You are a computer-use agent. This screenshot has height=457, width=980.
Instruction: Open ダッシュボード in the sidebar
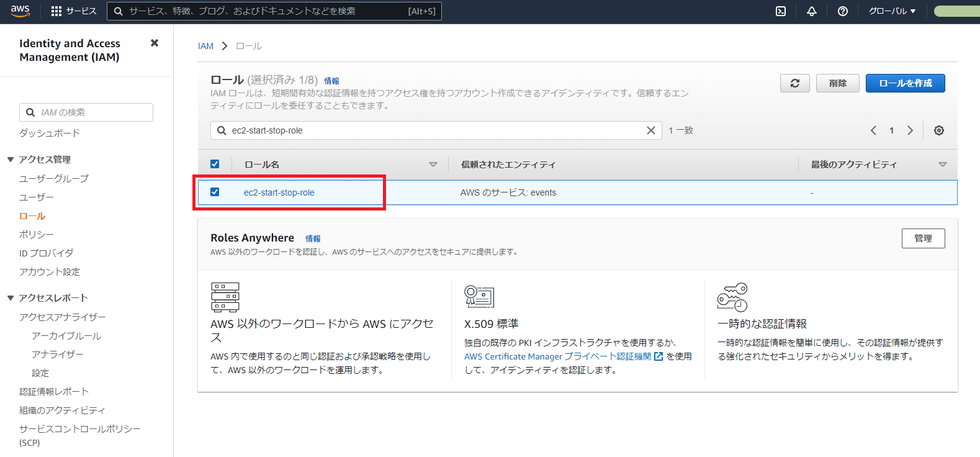click(50, 133)
